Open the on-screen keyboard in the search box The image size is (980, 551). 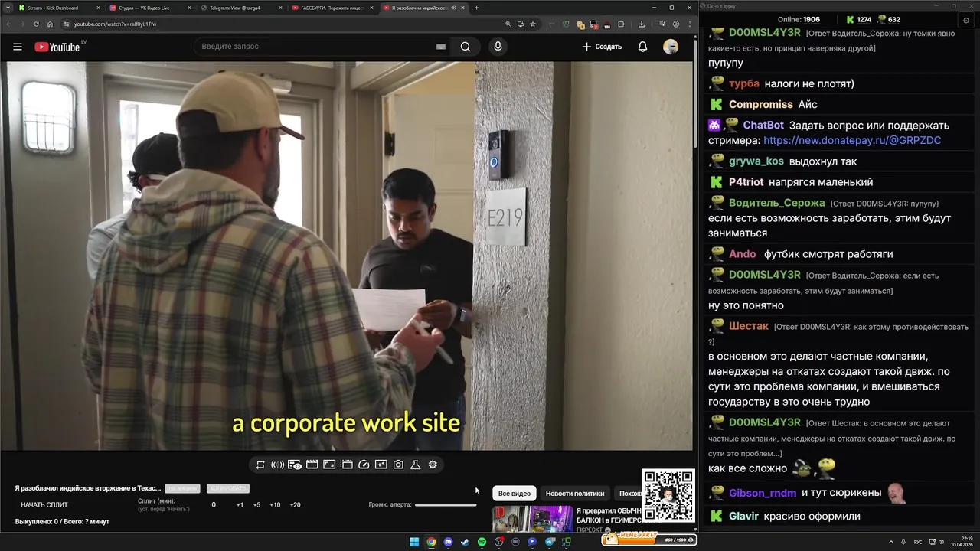click(441, 47)
